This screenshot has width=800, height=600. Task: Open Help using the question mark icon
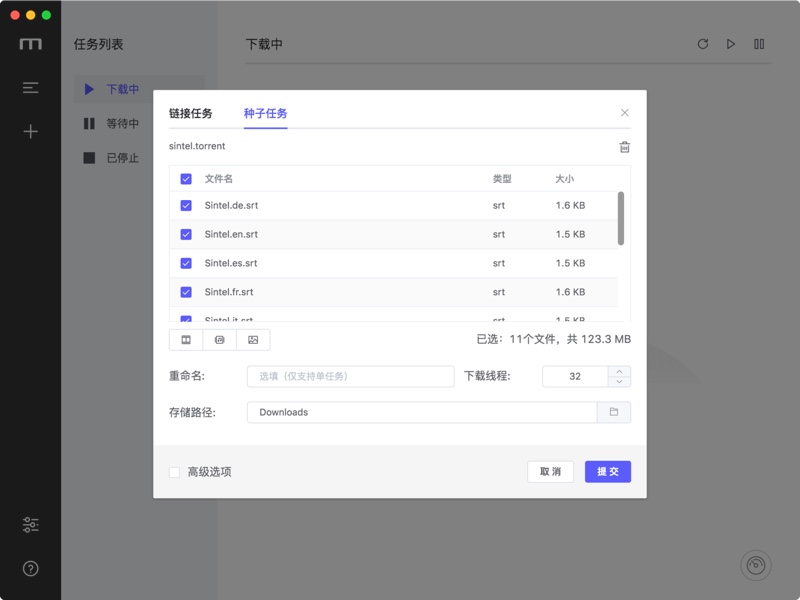[x=30, y=568]
